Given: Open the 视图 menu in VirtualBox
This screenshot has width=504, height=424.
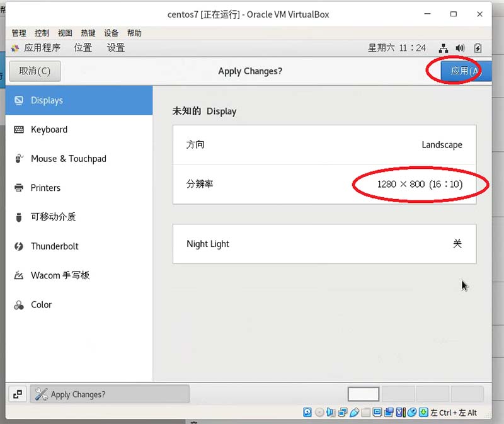Looking at the screenshot, I should tap(65, 33).
